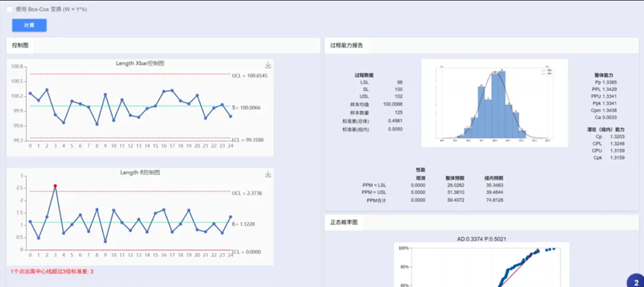
Task: Click the PPL 1.3429 value
Action: 603,89
